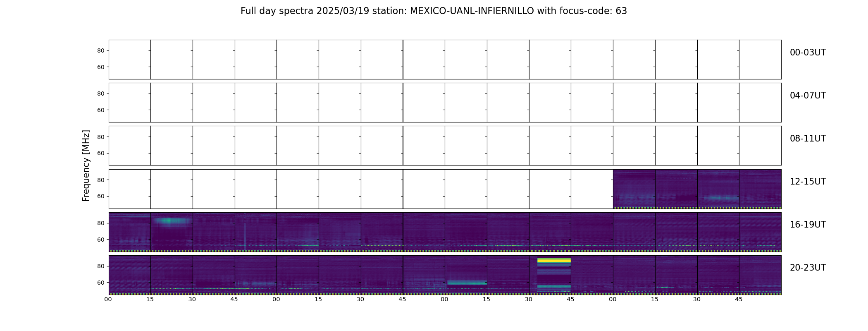Click the "60" tick label of the 16-19UT row

[x=101, y=240]
